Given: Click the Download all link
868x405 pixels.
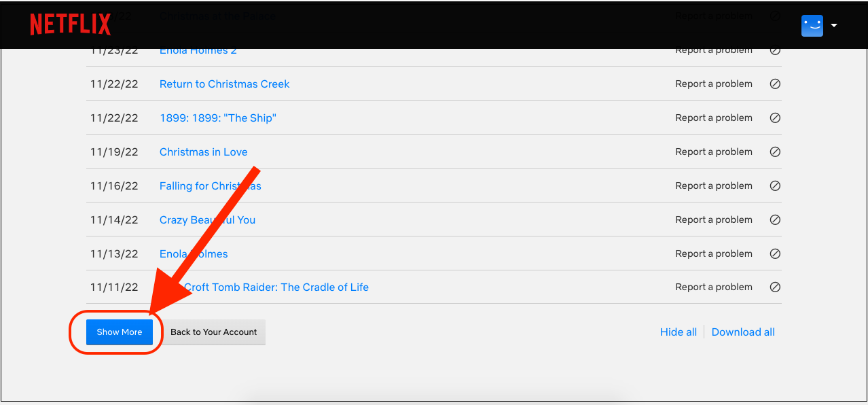Looking at the screenshot, I should coord(743,332).
